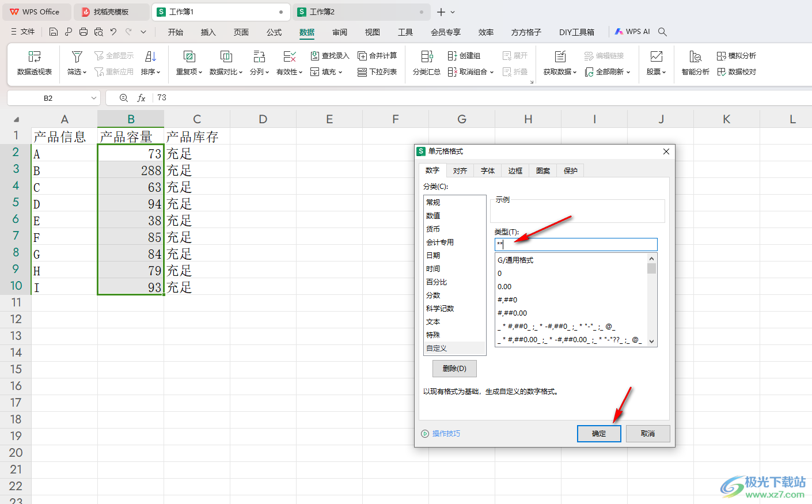Click the format type list scroll-down arrow
Viewport: 812px width, 504px height.
tap(652, 341)
